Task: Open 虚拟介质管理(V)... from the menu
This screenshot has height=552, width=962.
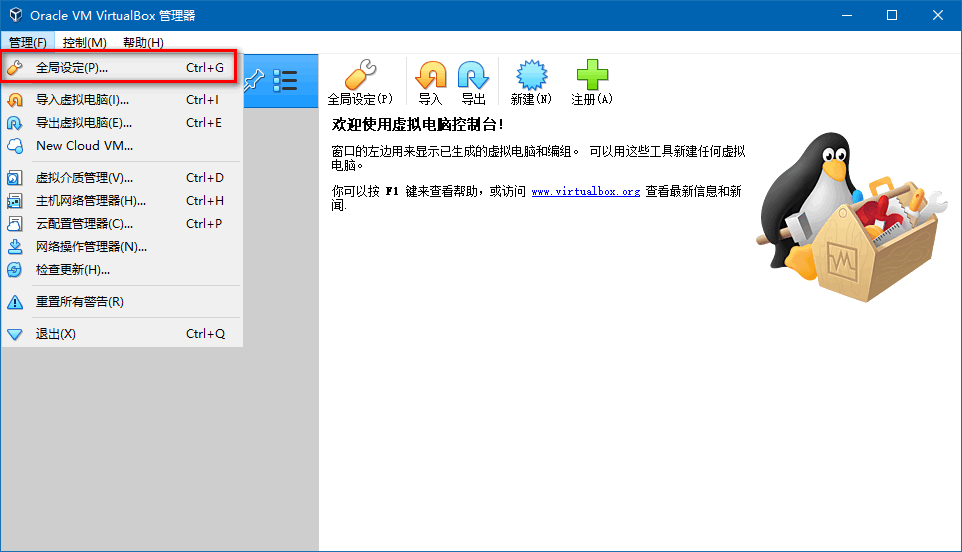Action: 121,178
